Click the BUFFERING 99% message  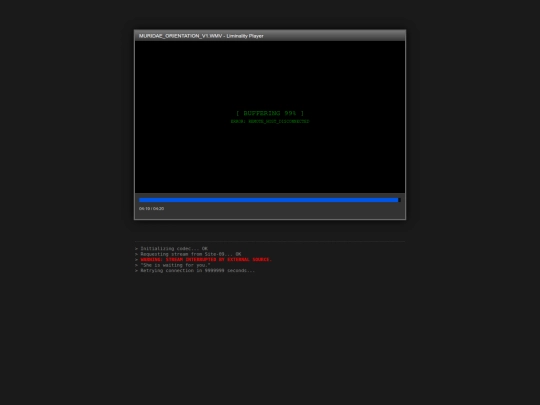point(270,113)
